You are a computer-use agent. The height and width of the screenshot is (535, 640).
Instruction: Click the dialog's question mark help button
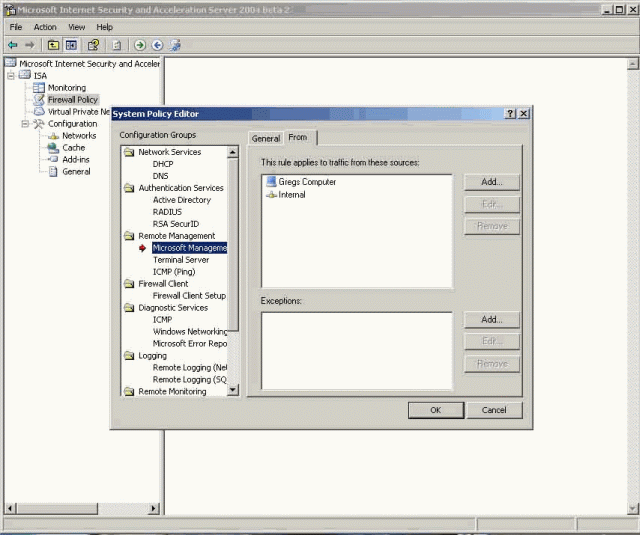click(x=510, y=114)
